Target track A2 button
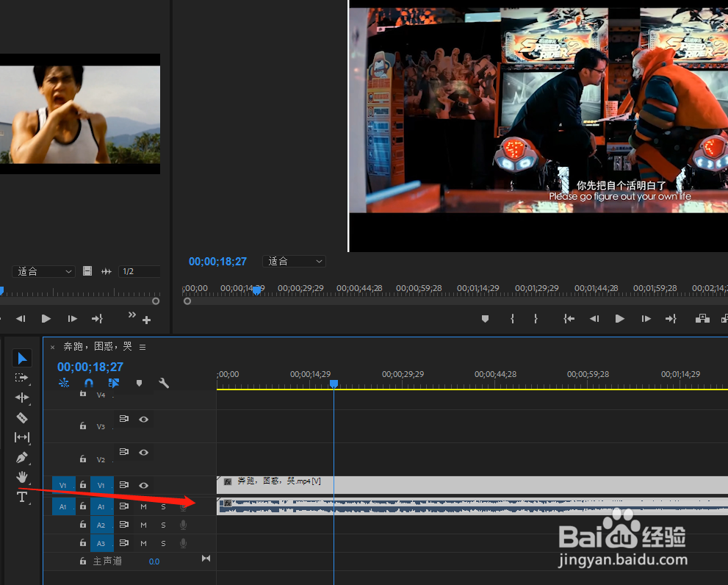 point(101,525)
